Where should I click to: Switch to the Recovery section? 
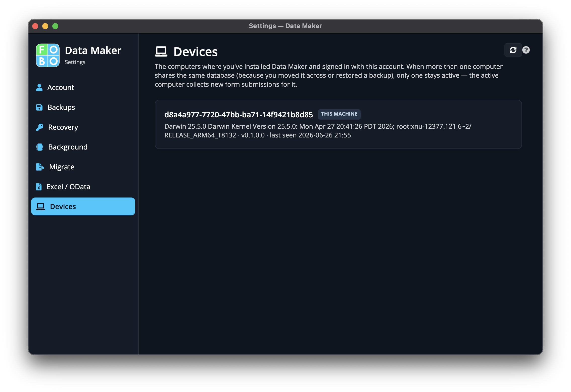(x=83, y=127)
